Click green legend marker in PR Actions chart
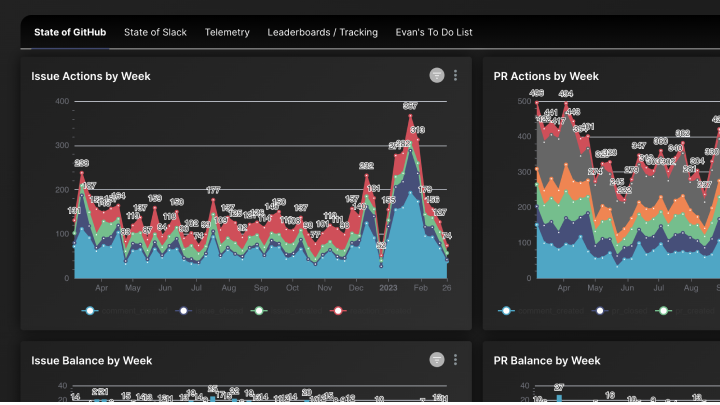This screenshot has height=405, width=720. [664, 311]
